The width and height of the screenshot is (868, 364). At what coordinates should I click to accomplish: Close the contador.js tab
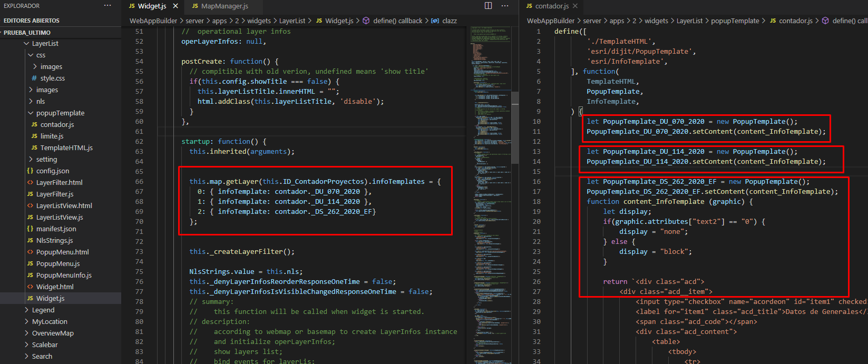[x=575, y=6]
